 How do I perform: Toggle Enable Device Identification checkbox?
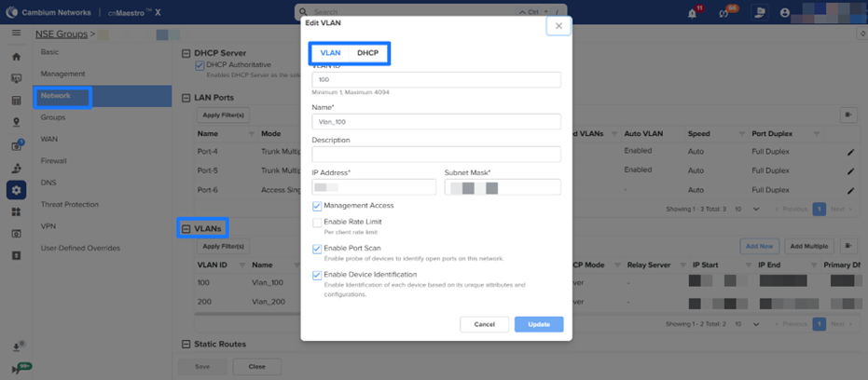(x=317, y=276)
